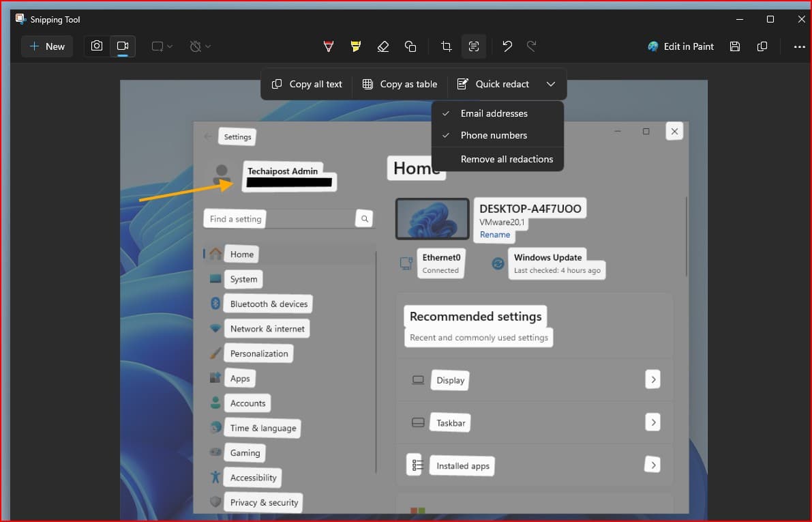812x522 pixels.
Task: Switch to video record mode
Action: click(123, 46)
